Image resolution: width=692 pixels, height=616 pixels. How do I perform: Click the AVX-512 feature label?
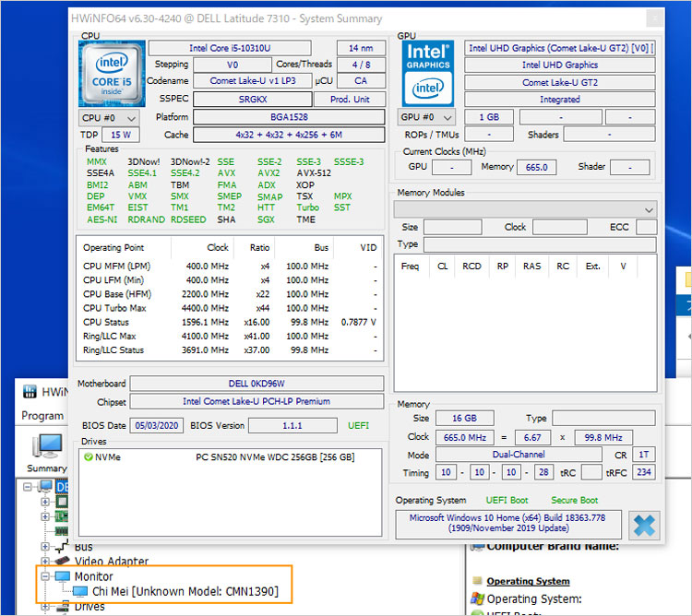[x=314, y=173]
